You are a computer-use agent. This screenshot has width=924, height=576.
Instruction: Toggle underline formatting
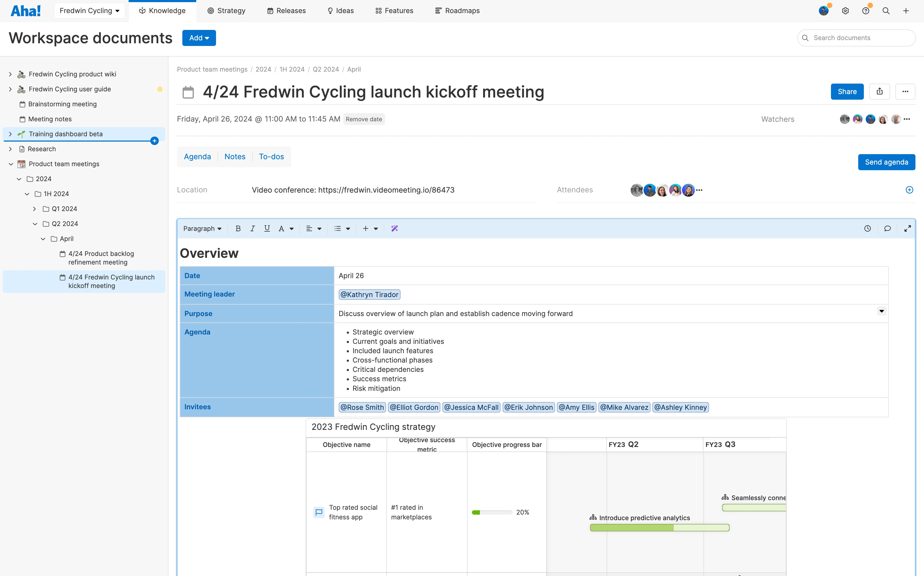point(267,228)
